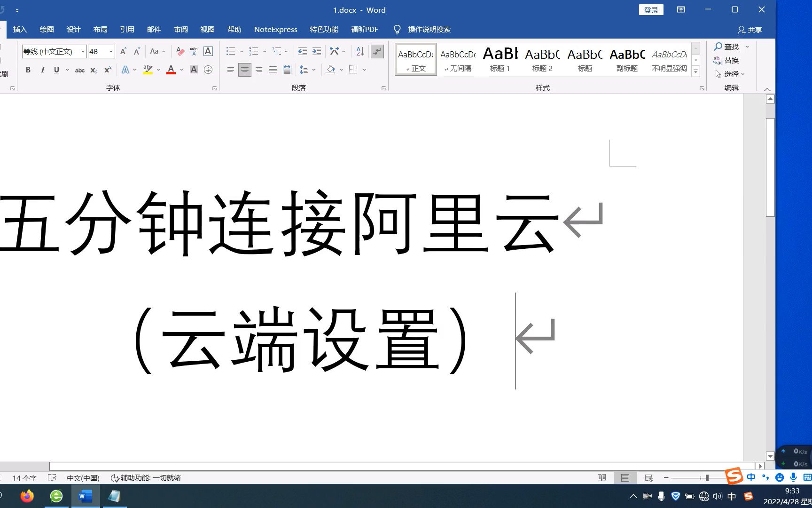Toggle strikethrough formatting
Image resolution: width=812 pixels, height=508 pixels.
click(x=80, y=70)
